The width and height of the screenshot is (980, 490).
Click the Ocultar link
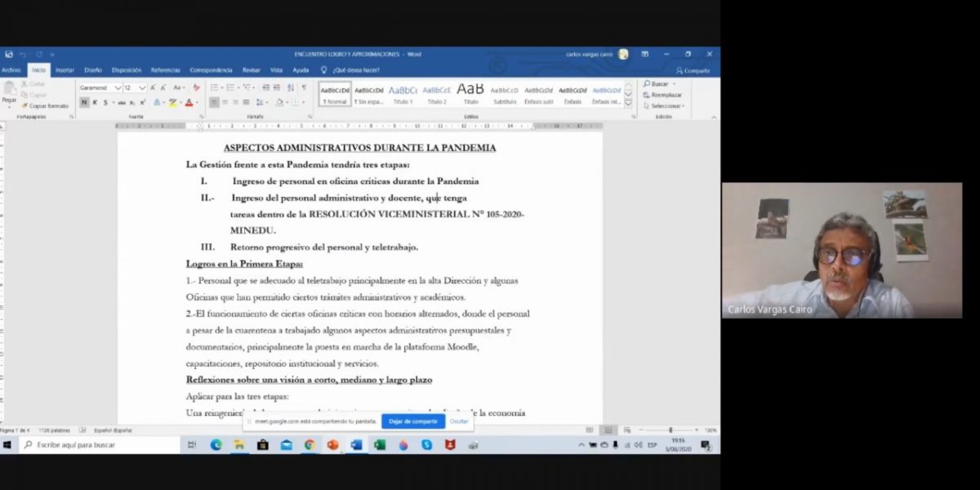click(x=459, y=421)
